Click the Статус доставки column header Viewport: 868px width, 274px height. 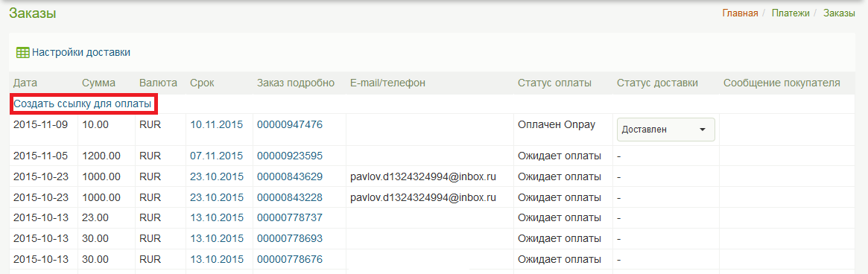[658, 83]
